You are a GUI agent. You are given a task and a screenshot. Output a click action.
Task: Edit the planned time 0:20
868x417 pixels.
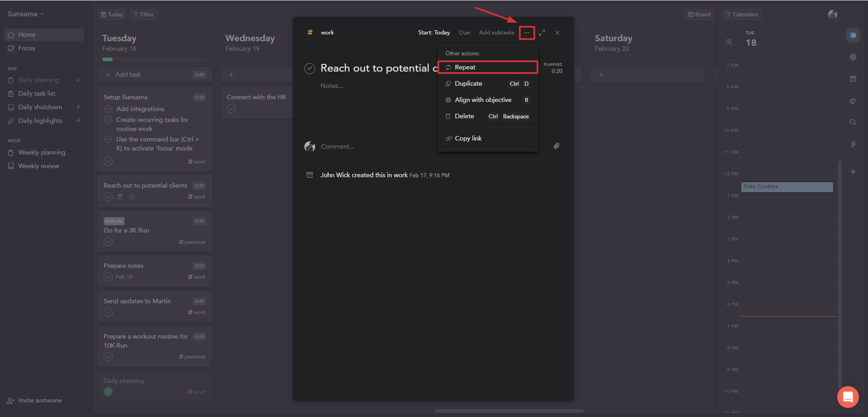click(x=556, y=71)
